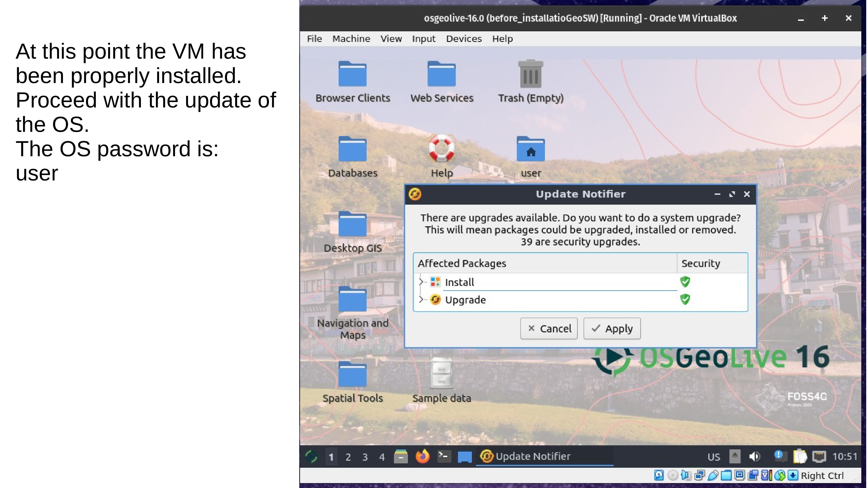868x488 pixels.
Task: Switch to virtual desktop 3
Action: click(x=365, y=457)
